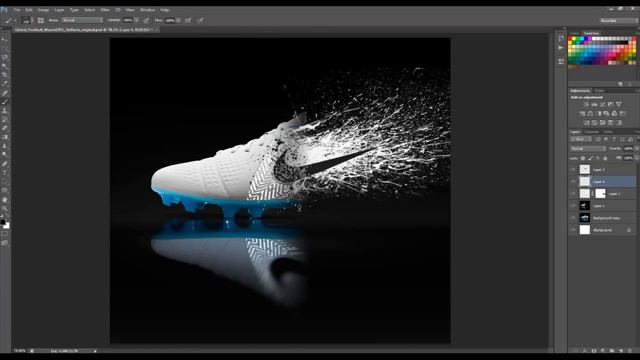
Task: Add a Brightness/Contrast adjustment
Action: (x=586, y=104)
